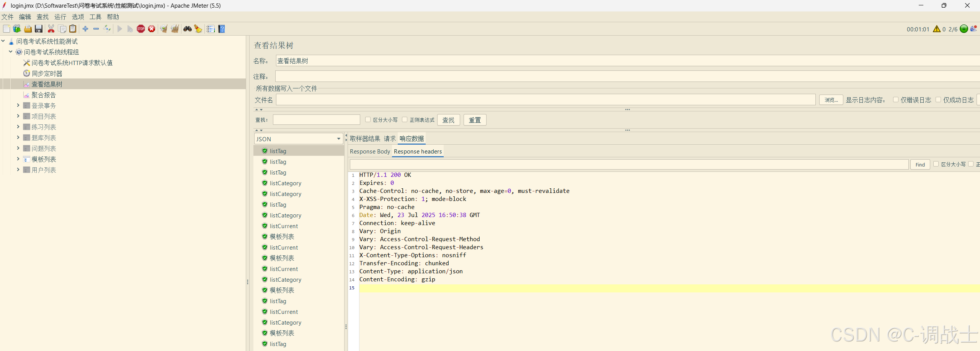
Task: Select 聚合报告 in the test tree
Action: coord(44,95)
